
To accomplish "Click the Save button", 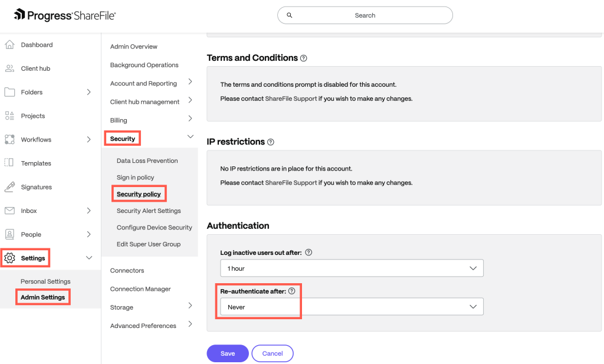I will coord(228,353).
